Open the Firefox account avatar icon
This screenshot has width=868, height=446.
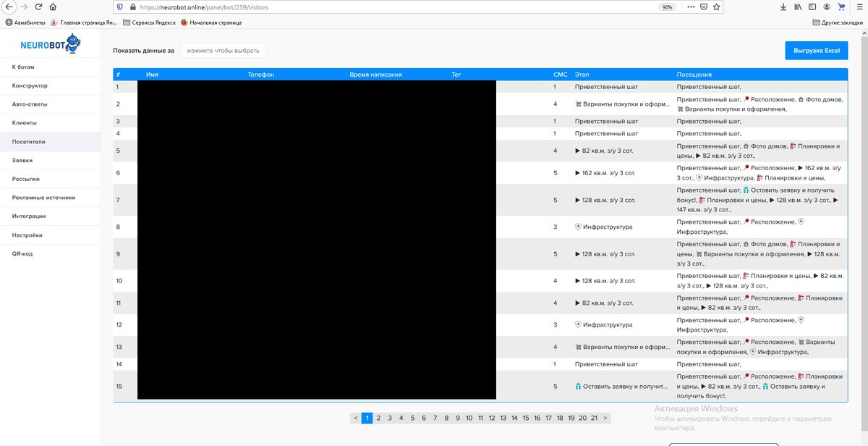pyautogui.click(x=827, y=7)
